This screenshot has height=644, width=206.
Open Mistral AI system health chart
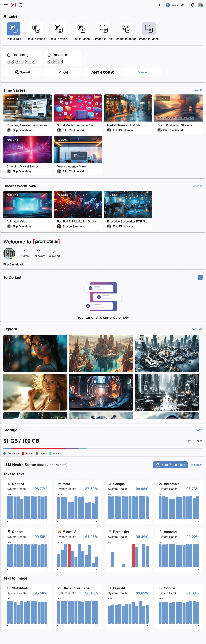pyautogui.click(x=78, y=556)
